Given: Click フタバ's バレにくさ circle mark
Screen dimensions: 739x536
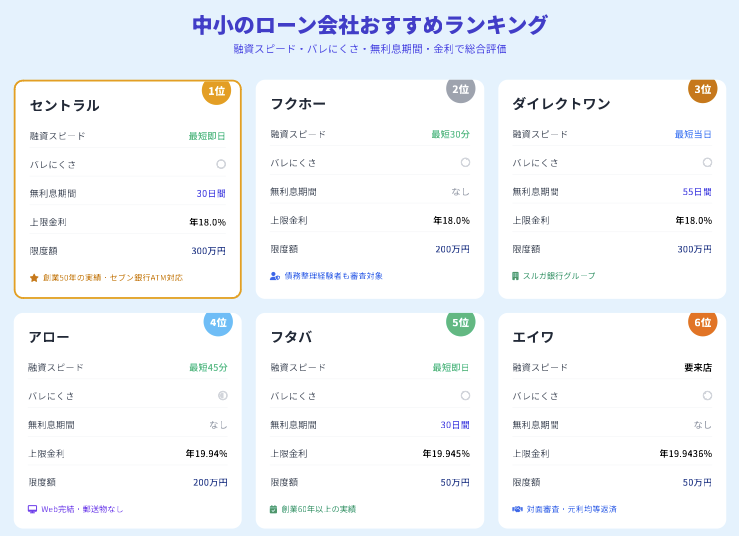Looking at the screenshot, I should [x=465, y=396].
